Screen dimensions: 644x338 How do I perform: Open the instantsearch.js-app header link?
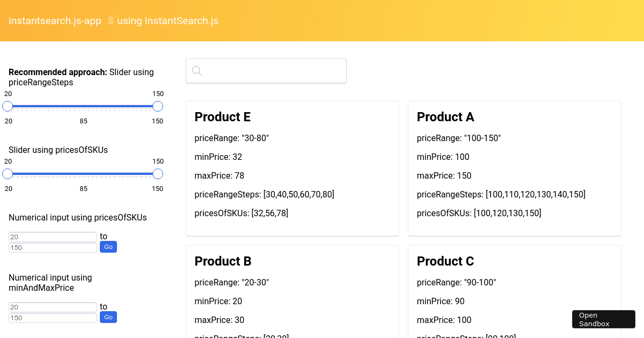(x=55, y=21)
